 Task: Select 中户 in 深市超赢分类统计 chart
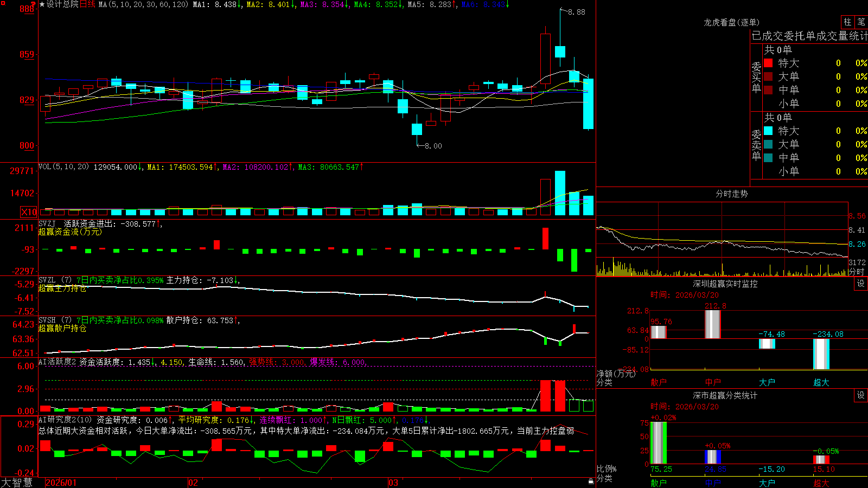(x=713, y=483)
